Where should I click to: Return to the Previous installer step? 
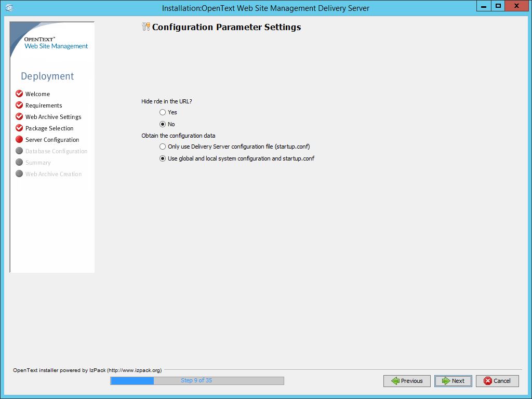[x=407, y=381]
